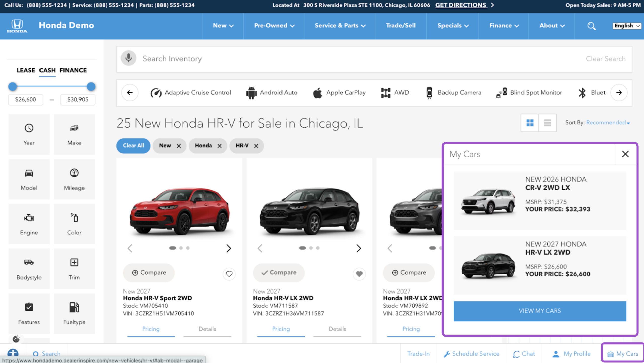Open the Features filter tile
644x363 pixels.
click(x=29, y=314)
